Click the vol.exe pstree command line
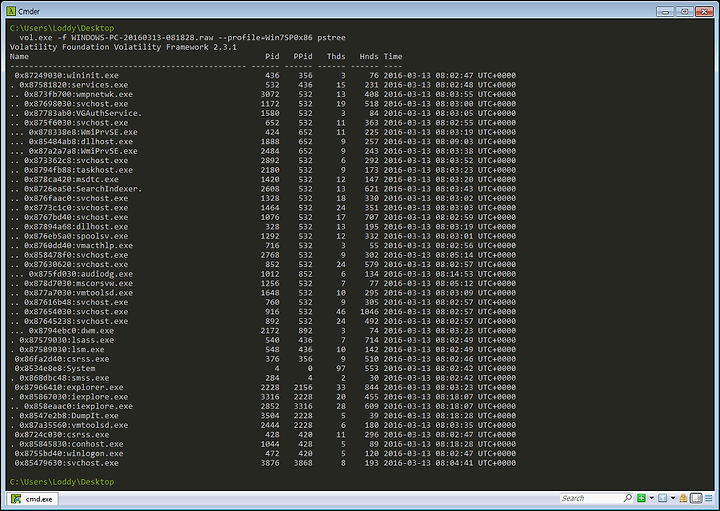Image resolution: width=720 pixels, height=511 pixels. (x=182, y=38)
